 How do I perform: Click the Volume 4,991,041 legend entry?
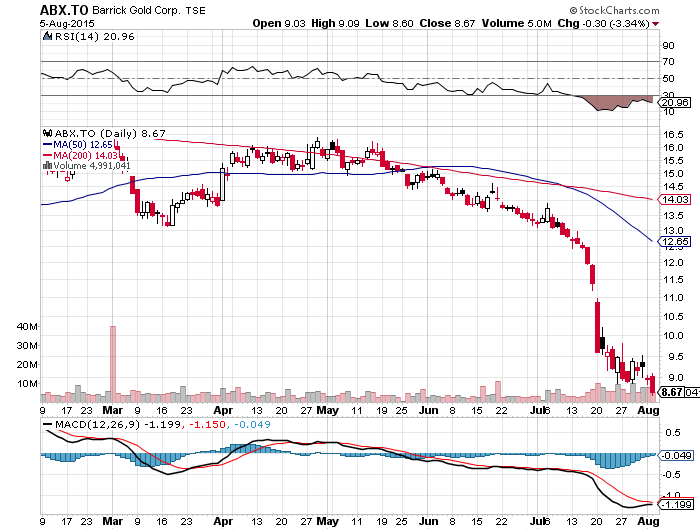tap(92, 166)
